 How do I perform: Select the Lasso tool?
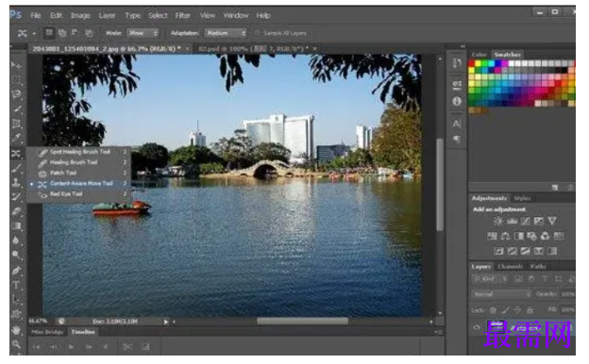(16, 94)
